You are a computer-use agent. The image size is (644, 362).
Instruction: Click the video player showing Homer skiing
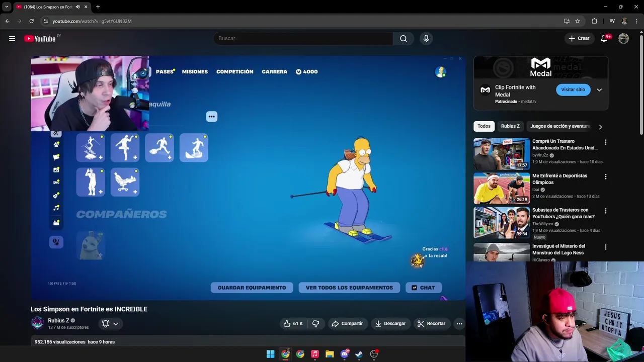pos(248,178)
